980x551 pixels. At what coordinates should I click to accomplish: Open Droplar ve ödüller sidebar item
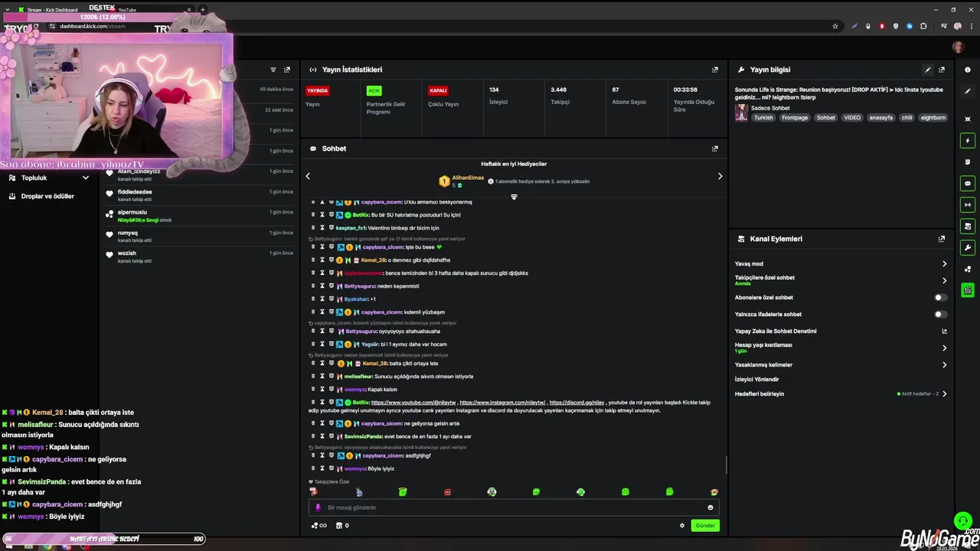(x=47, y=196)
